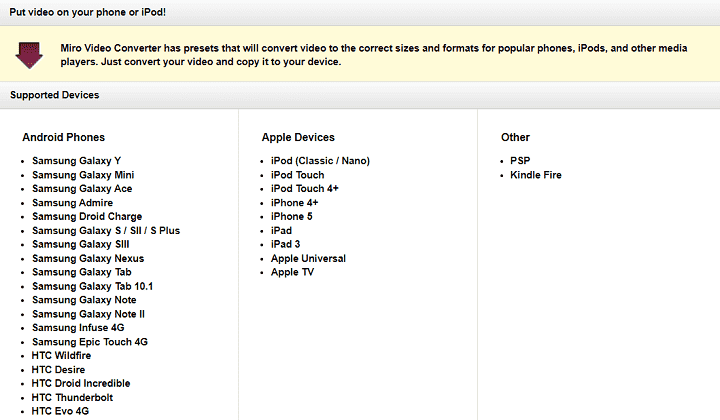720x420 pixels.
Task: Choose iPhone 5 in Apple Devices
Action: point(292,216)
